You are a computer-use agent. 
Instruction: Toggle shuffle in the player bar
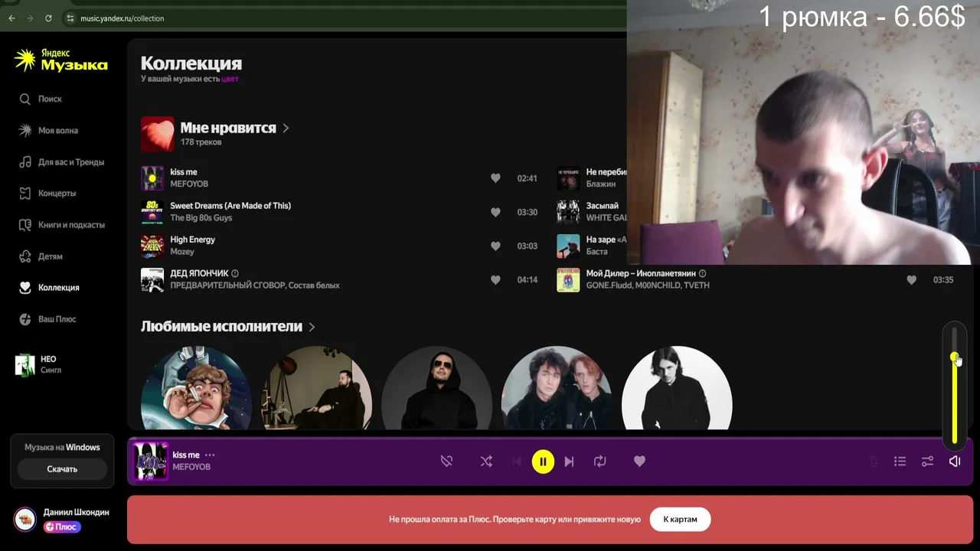coord(486,461)
